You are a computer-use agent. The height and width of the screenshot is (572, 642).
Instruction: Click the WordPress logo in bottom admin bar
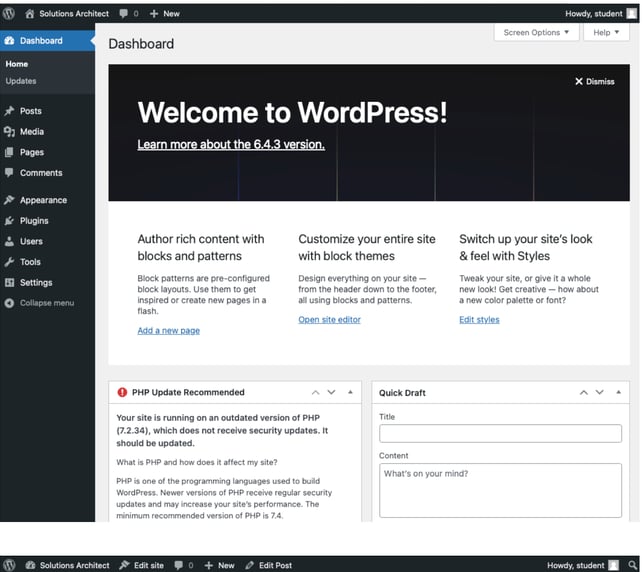coord(9,565)
